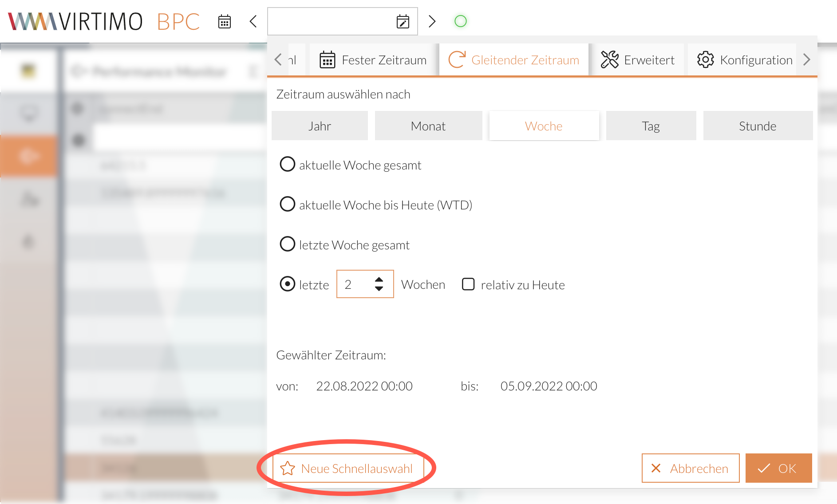Select 'aktuelle Woche bis Heute (WTD)' option

(288, 205)
